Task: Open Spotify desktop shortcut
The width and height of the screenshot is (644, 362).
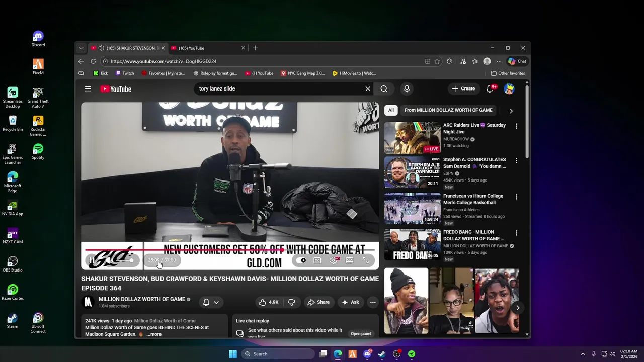Action: [38, 151]
